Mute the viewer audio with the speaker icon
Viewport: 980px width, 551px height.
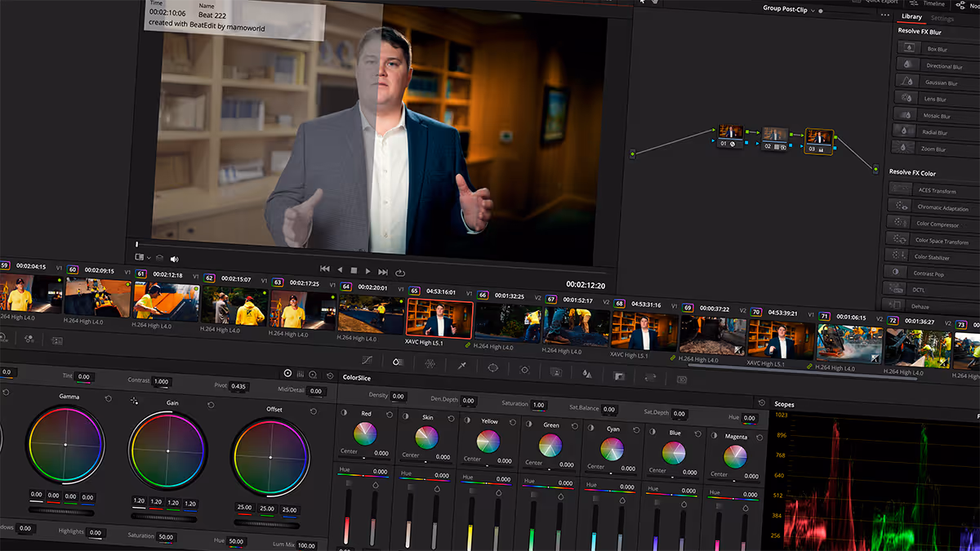pos(173,259)
